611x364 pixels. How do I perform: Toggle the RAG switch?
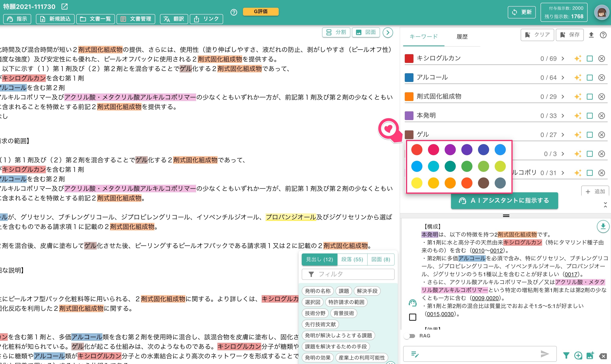(x=410, y=336)
